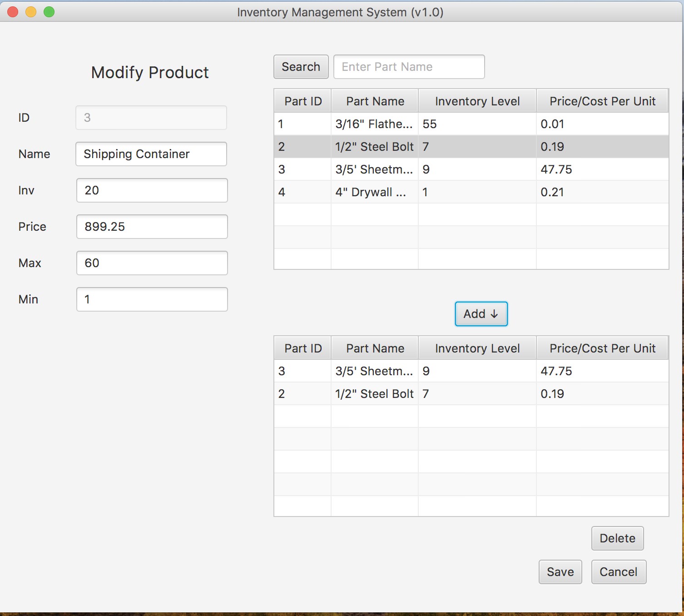The width and height of the screenshot is (684, 616).
Task: Sort lower table by Inventory Level header
Action: click(x=477, y=348)
